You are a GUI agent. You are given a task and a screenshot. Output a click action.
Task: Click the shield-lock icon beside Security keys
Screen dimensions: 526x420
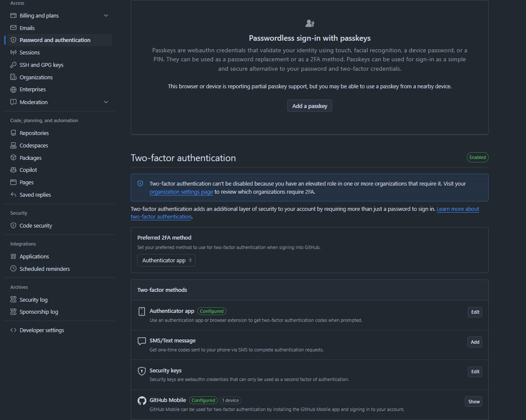[x=142, y=371]
